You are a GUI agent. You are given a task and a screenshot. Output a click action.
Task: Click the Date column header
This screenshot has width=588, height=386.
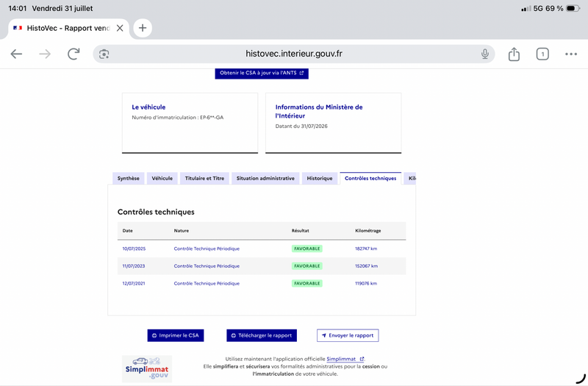(x=127, y=231)
